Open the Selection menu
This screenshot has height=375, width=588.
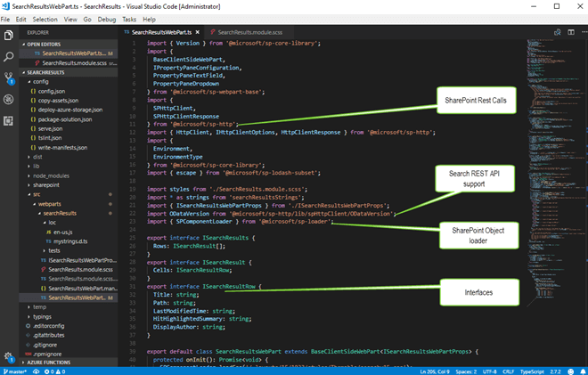pos(46,19)
